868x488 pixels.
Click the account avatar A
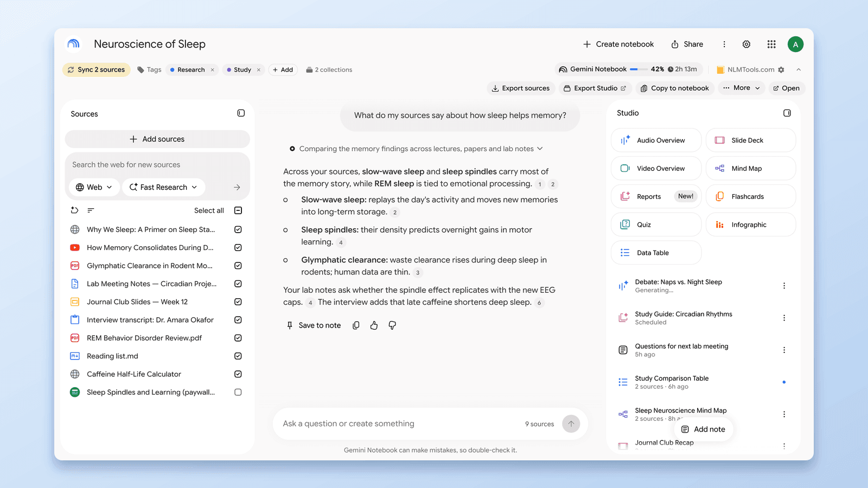[x=795, y=44]
